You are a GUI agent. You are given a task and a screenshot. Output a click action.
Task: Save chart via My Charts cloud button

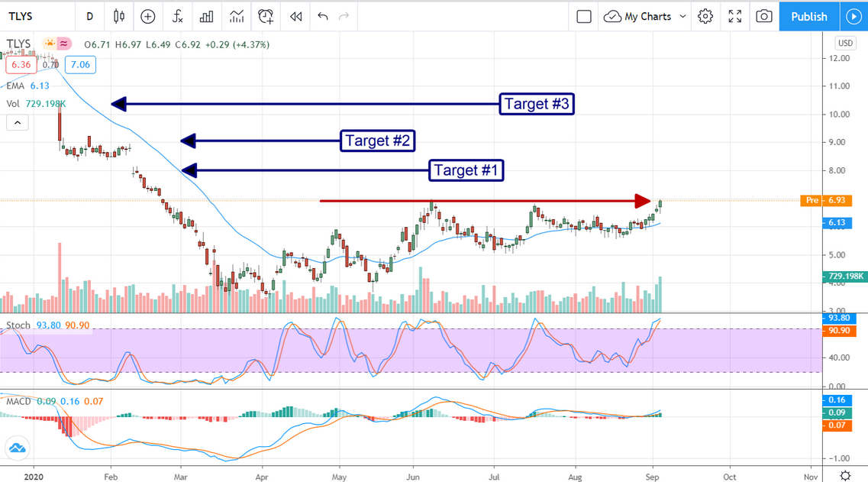[637, 17]
